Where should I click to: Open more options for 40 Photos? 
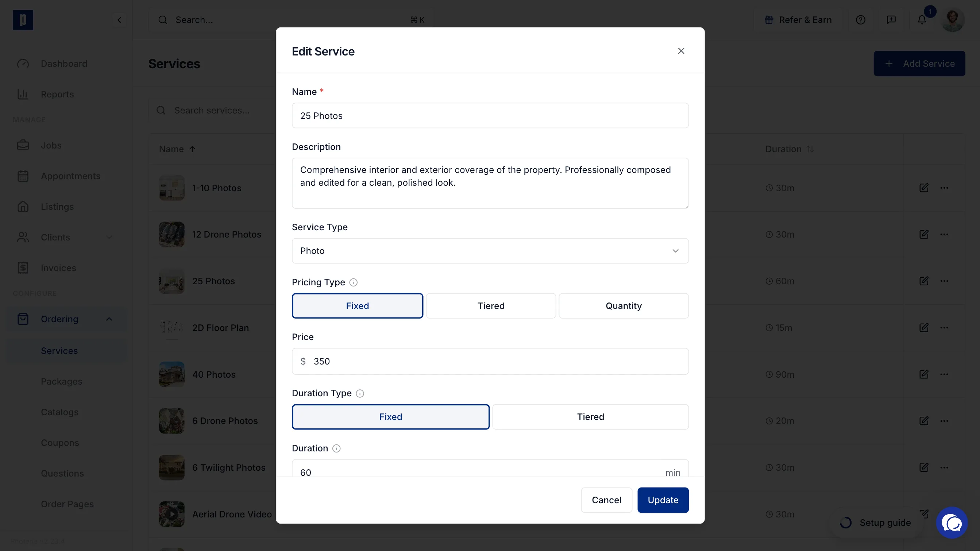pyautogui.click(x=944, y=374)
